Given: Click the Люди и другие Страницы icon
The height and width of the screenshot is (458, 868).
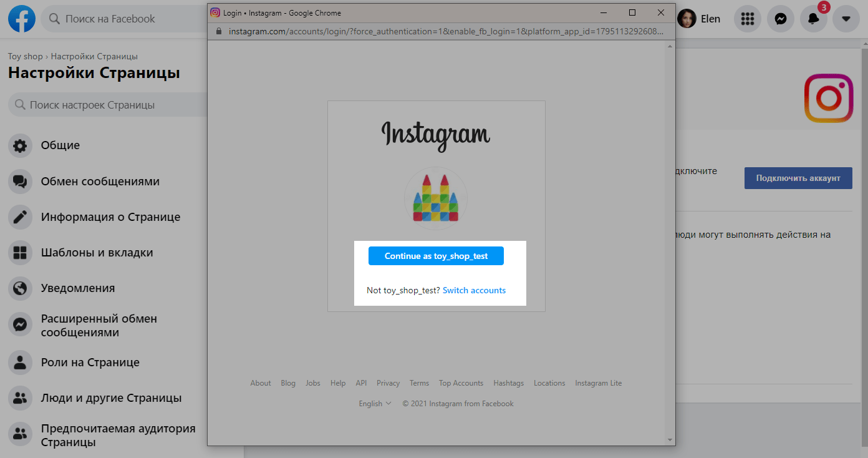Looking at the screenshot, I should coord(20,398).
